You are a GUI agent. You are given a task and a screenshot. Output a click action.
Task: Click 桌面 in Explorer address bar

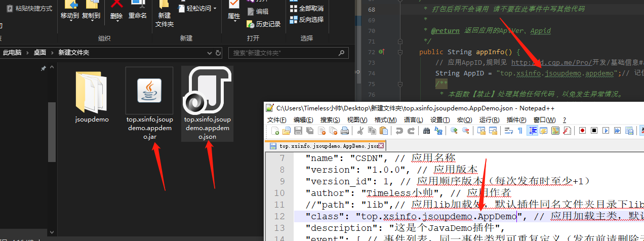pos(40,53)
